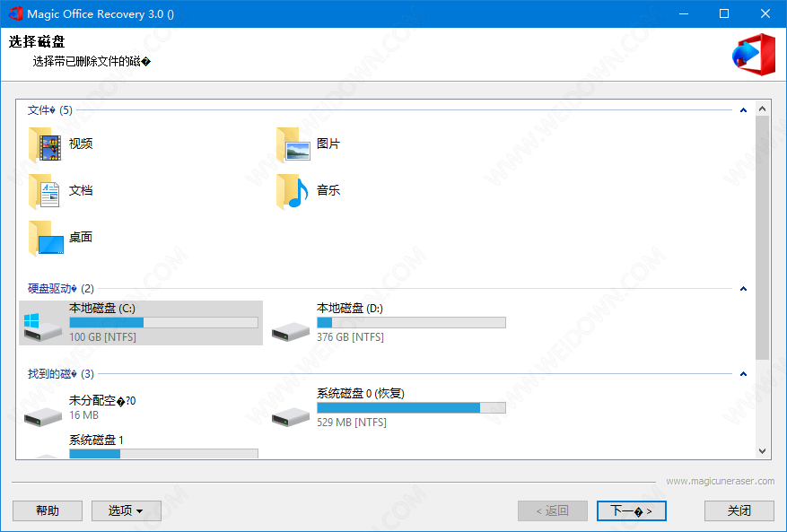Open the 文档 documents folder icon
This screenshot has width=787, height=532.
click(45, 191)
